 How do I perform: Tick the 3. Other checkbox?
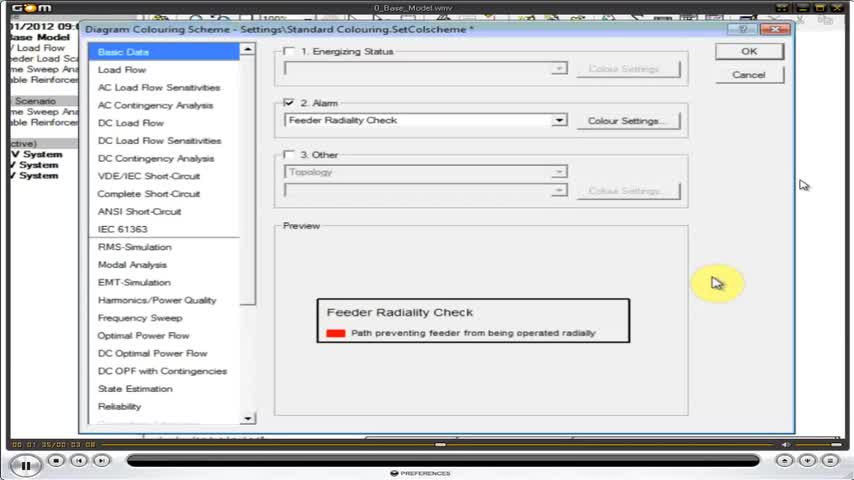click(x=289, y=154)
